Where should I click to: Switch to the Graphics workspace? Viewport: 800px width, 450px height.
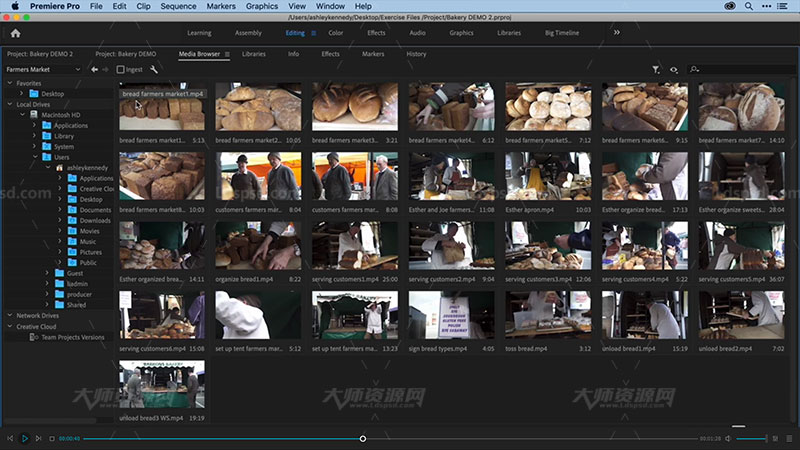coord(461,33)
